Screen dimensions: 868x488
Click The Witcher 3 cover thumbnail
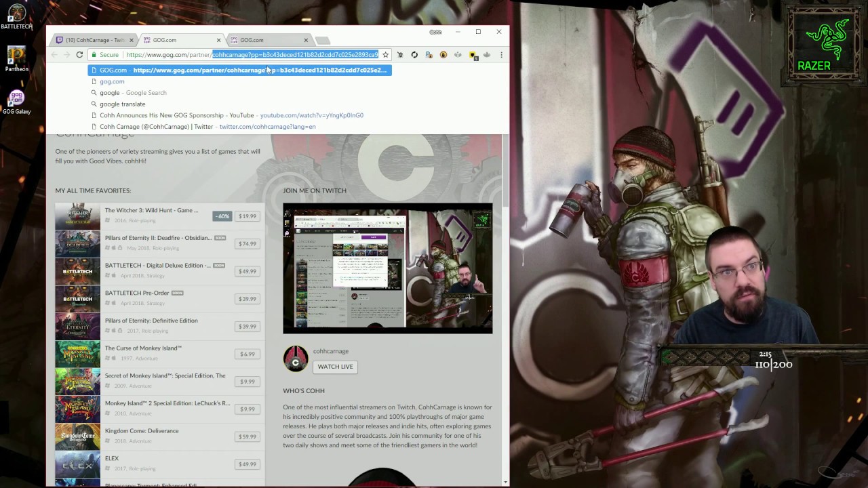click(77, 216)
